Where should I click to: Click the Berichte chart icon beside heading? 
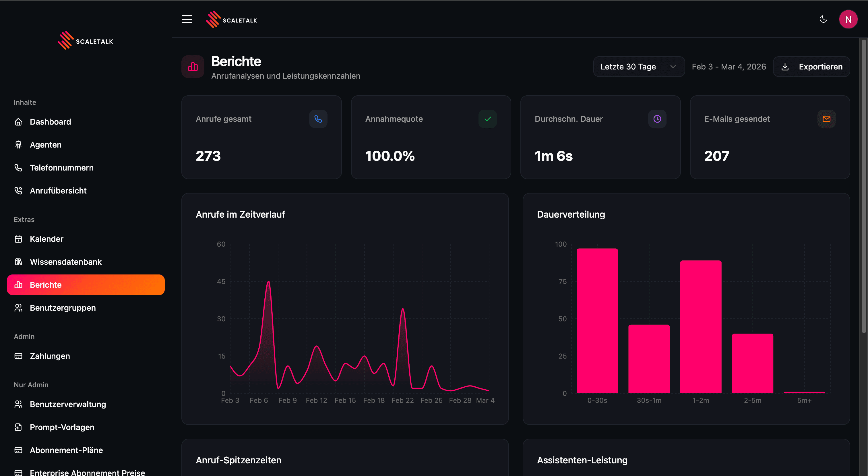(x=193, y=67)
